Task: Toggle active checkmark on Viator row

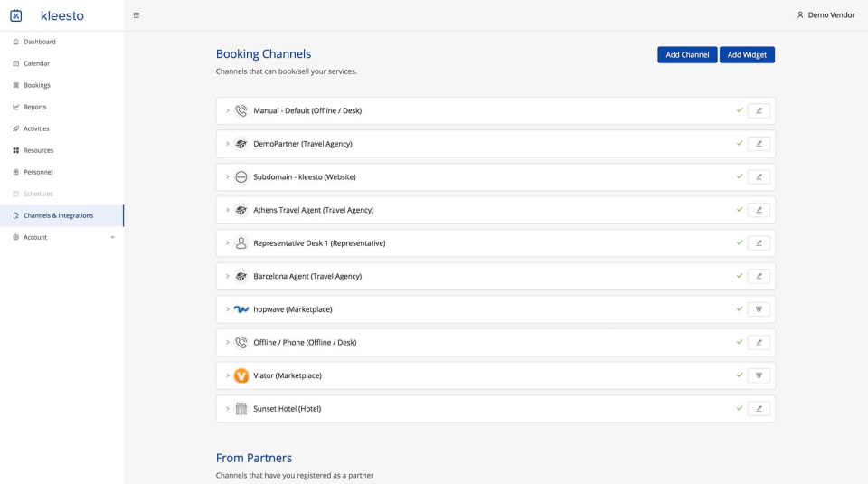Action: (739, 375)
